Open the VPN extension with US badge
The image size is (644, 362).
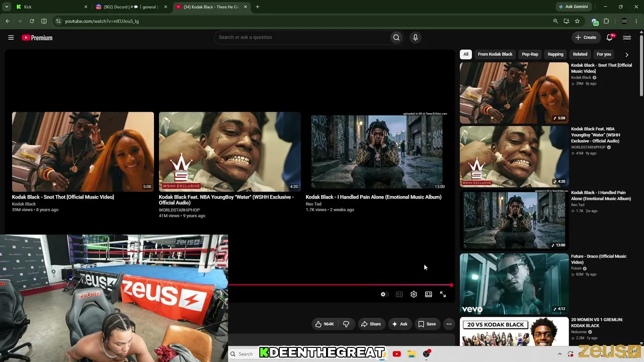595,21
